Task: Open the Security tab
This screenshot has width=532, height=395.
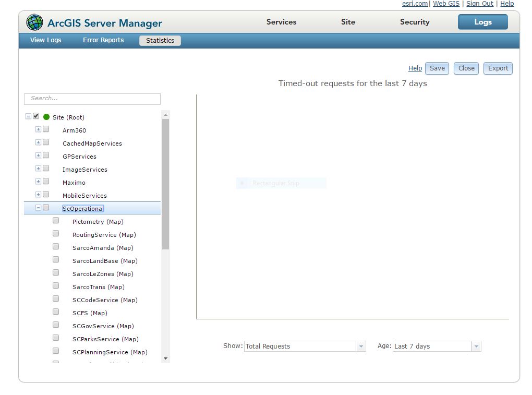Action: tap(415, 22)
